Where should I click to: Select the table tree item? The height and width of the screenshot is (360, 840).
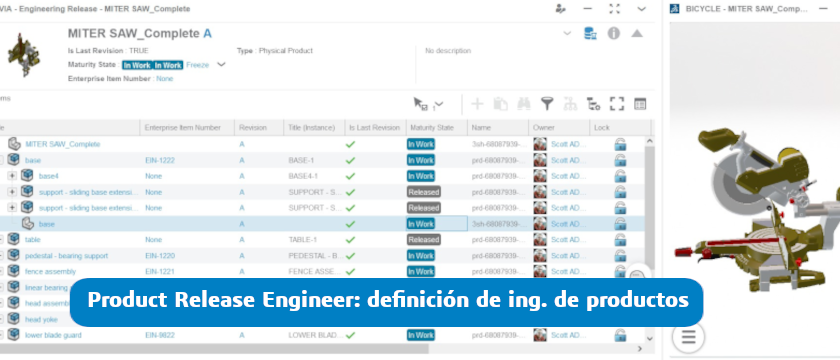pyautogui.click(x=33, y=239)
